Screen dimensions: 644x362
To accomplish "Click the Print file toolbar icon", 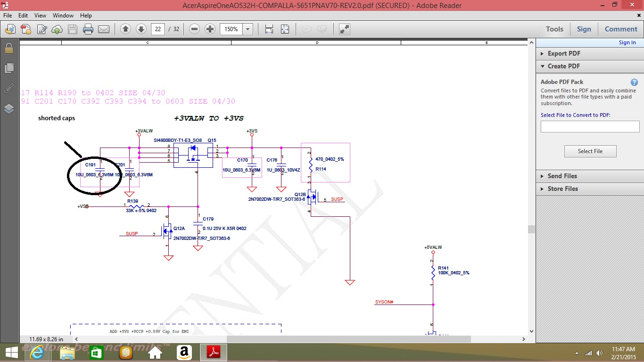I will (88, 29).
